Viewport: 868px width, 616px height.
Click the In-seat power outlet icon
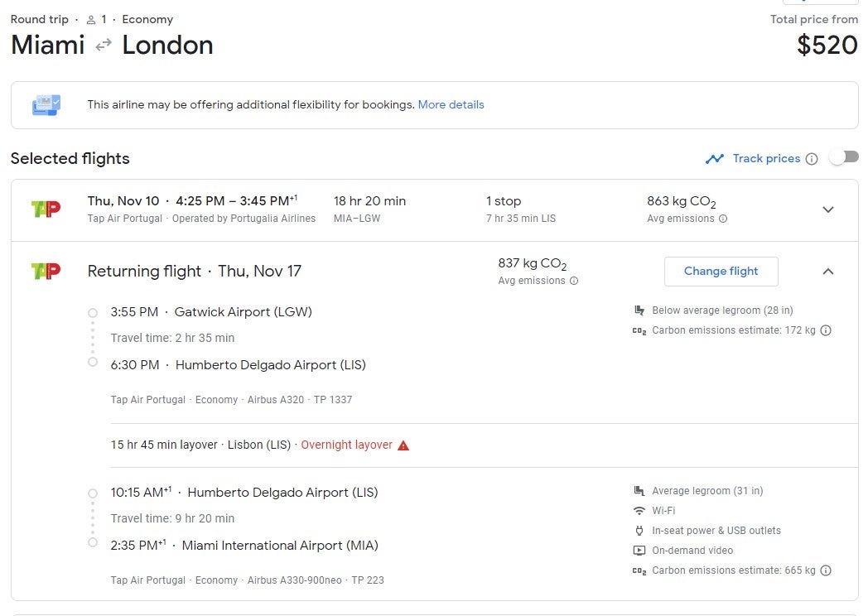(639, 531)
